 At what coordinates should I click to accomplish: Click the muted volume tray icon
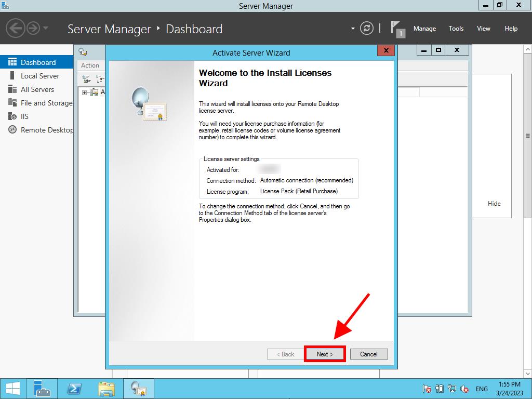[x=464, y=389]
